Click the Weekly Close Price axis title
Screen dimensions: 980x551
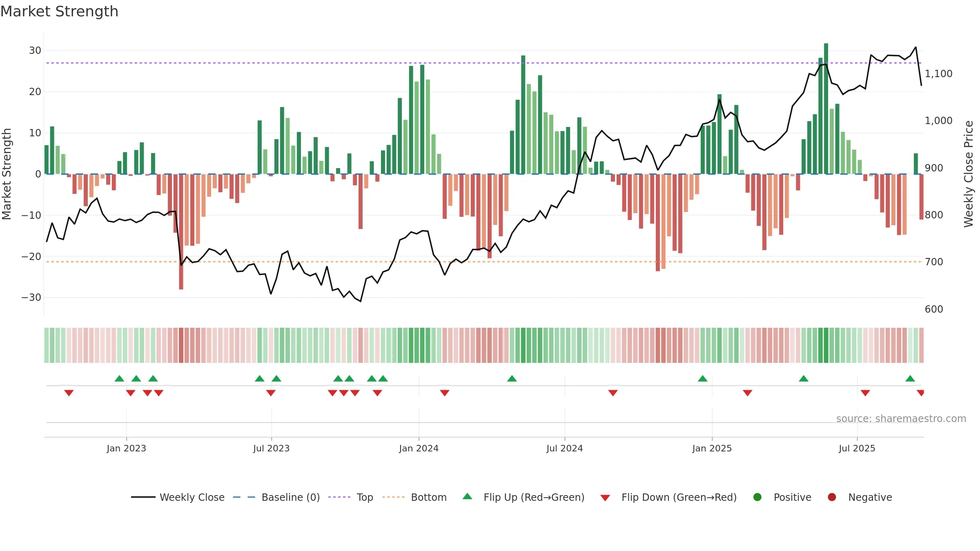(x=969, y=174)
